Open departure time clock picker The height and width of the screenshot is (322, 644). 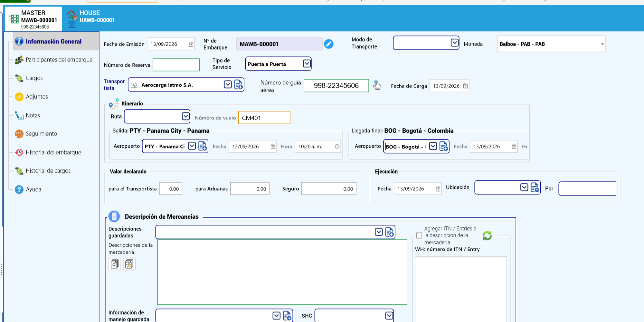[x=337, y=147]
